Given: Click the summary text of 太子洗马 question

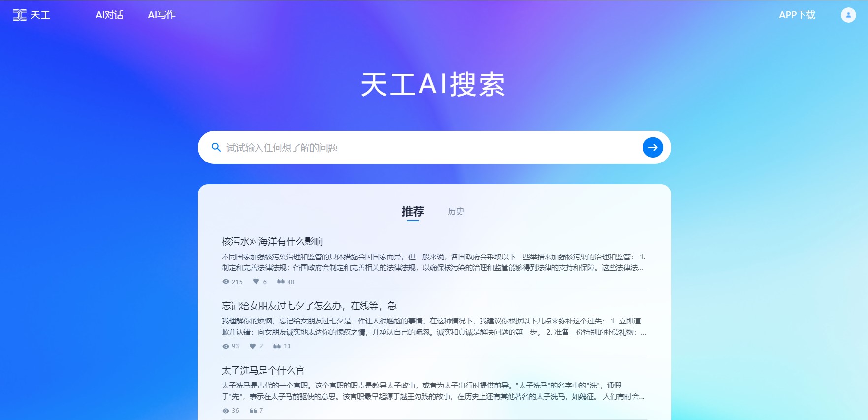Looking at the screenshot, I should [433, 391].
